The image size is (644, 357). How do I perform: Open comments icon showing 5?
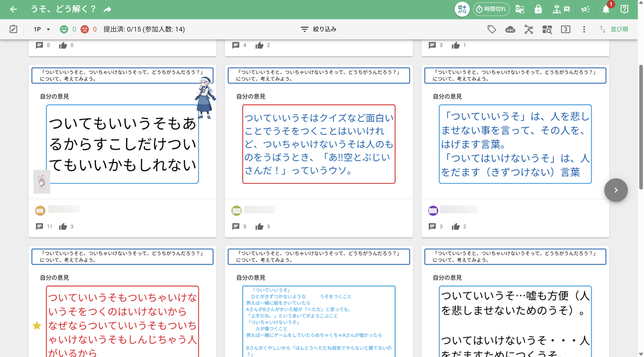[x=236, y=227]
